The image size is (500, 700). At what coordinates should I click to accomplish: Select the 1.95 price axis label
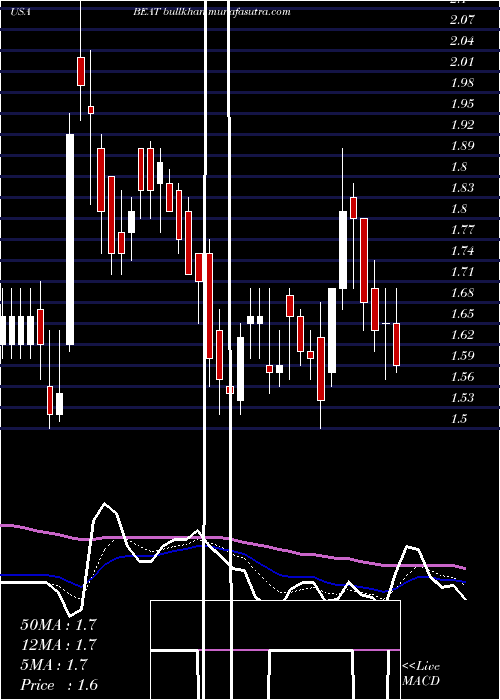(x=462, y=104)
